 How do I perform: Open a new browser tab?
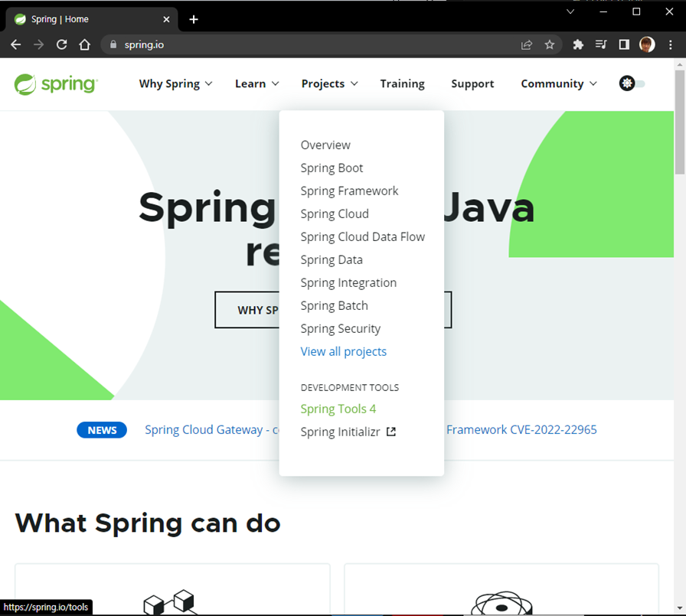194,20
